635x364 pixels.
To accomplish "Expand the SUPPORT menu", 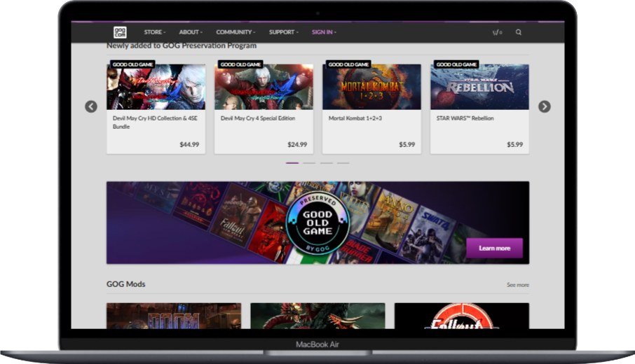I will pyautogui.click(x=283, y=32).
